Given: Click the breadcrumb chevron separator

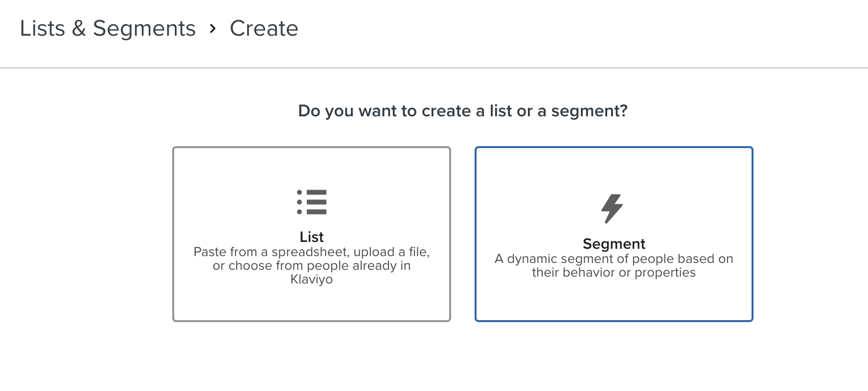Looking at the screenshot, I should (x=212, y=29).
